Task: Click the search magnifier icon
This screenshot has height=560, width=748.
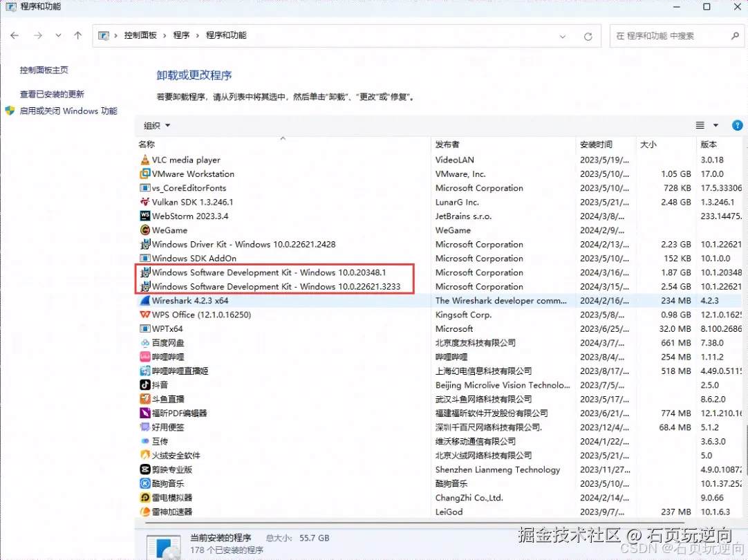Action: click(735, 36)
